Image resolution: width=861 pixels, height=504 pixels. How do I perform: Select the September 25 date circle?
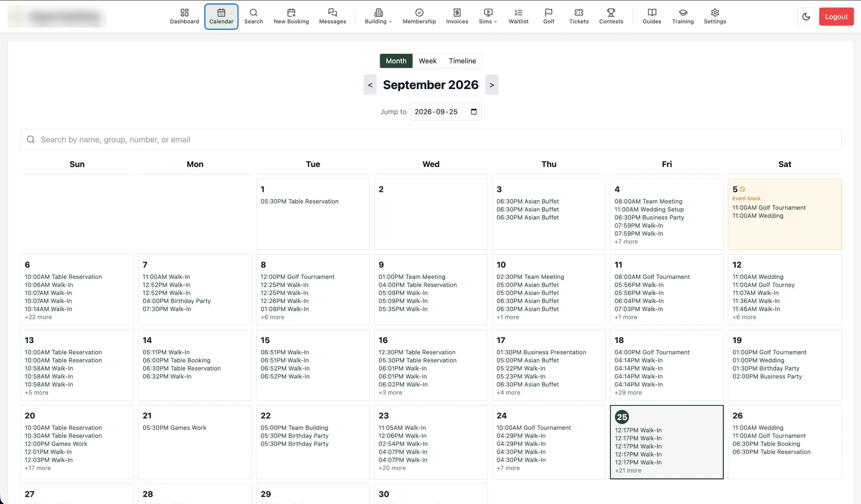click(x=622, y=417)
